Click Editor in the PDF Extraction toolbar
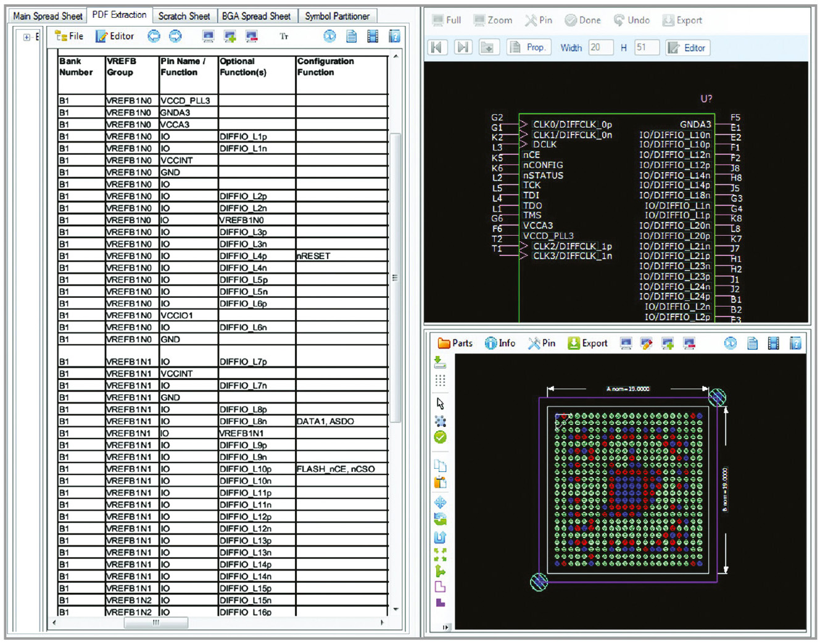The width and height of the screenshot is (820, 644). [x=115, y=36]
